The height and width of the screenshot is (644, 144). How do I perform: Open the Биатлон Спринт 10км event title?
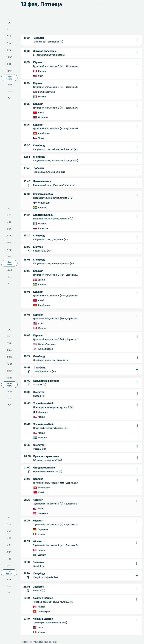coord(38,247)
